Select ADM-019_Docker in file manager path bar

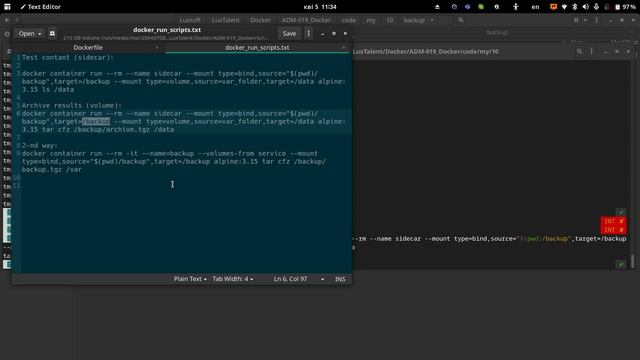[x=306, y=20]
